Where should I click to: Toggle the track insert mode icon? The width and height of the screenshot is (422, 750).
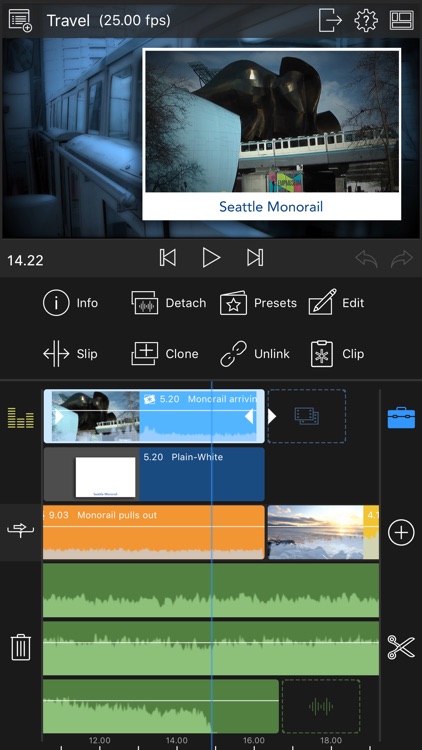[21, 530]
